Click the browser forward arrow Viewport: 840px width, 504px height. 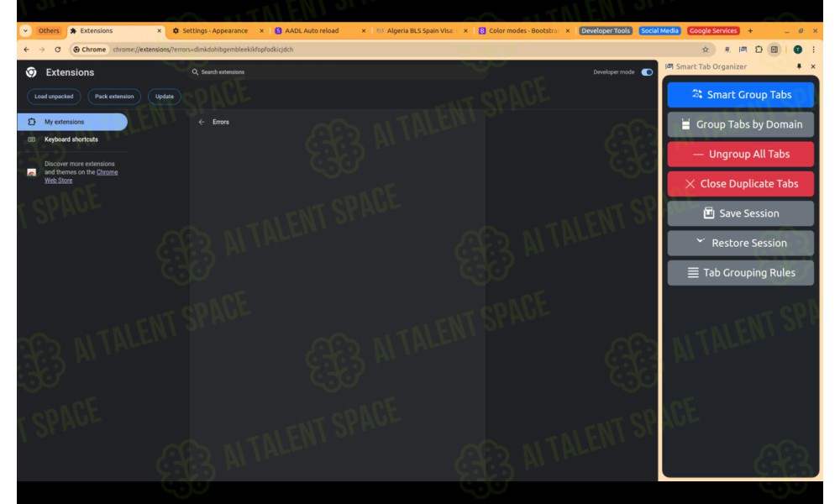(42, 50)
